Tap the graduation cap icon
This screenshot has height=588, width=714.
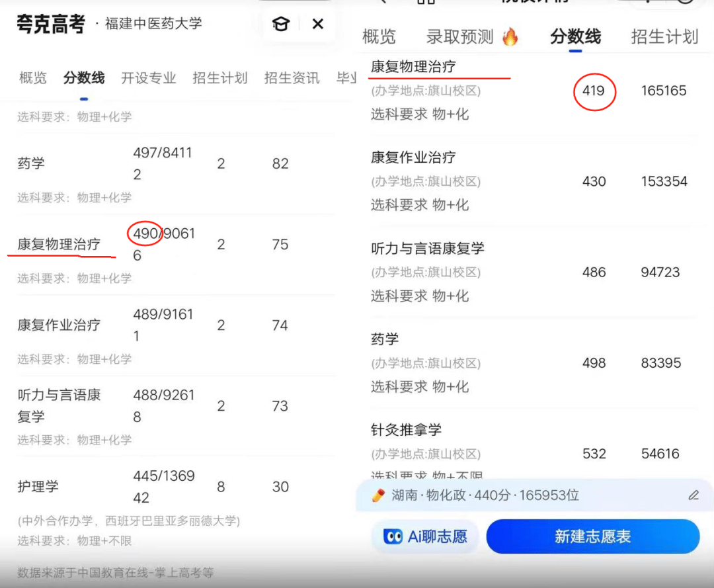[x=281, y=24]
